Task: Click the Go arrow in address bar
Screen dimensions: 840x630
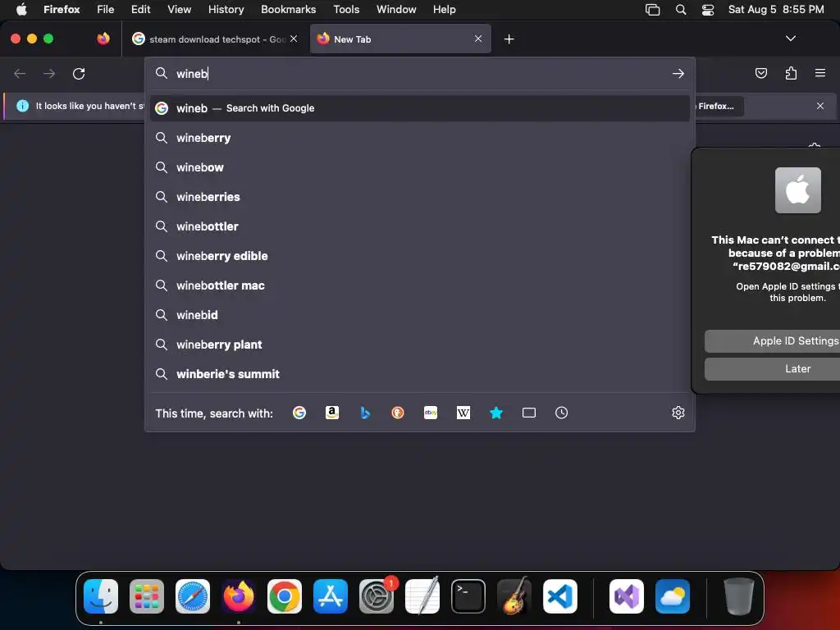Action: 678,73
